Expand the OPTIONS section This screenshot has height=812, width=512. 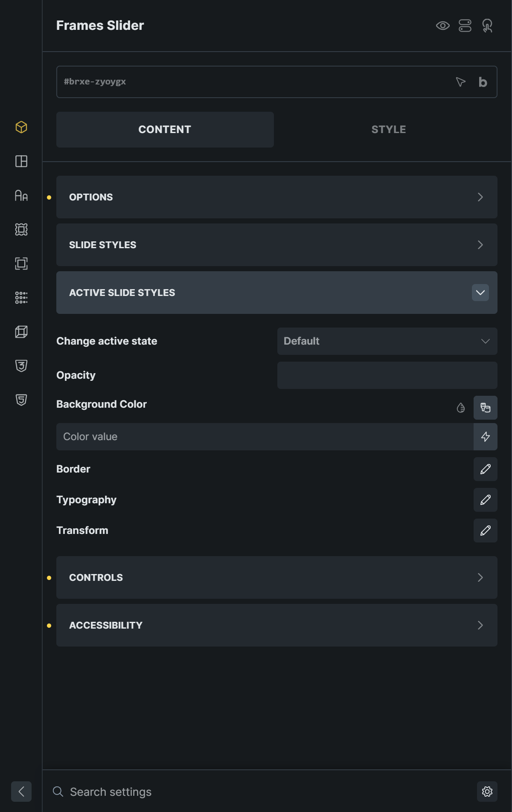point(277,197)
